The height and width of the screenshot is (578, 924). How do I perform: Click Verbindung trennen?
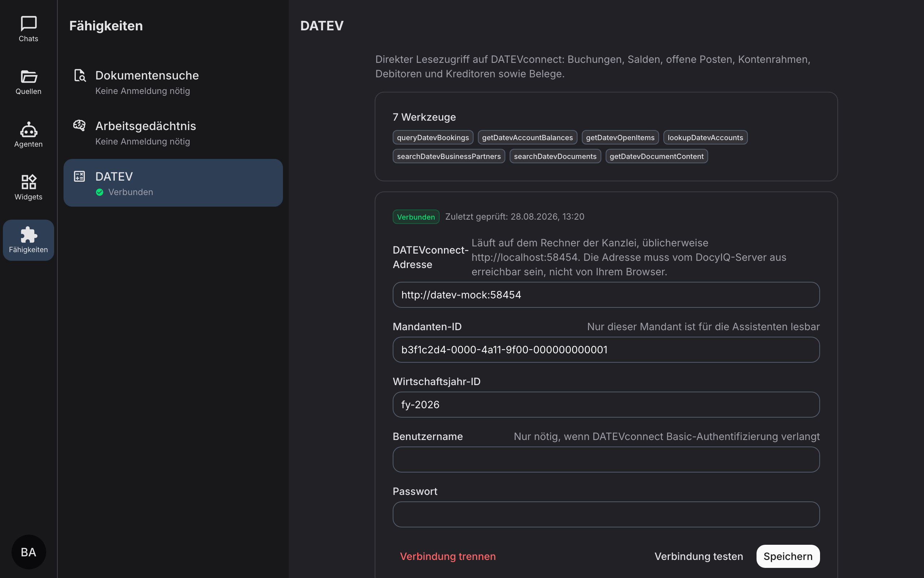coord(448,556)
